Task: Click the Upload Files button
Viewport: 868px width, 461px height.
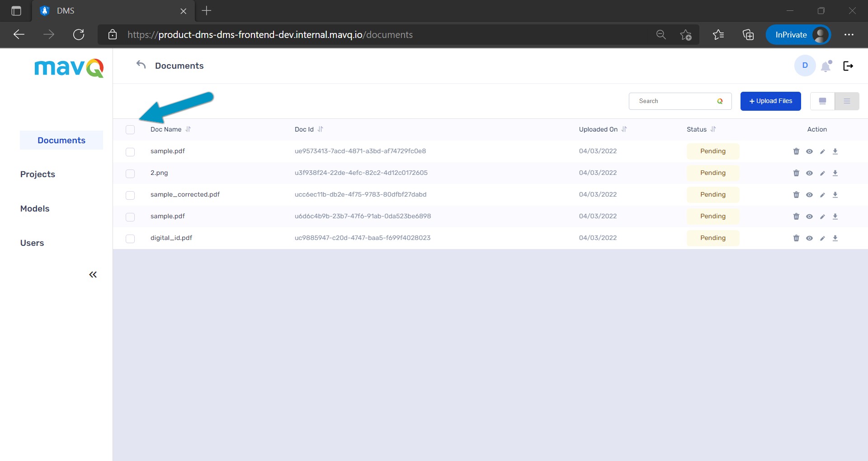Action: point(770,101)
